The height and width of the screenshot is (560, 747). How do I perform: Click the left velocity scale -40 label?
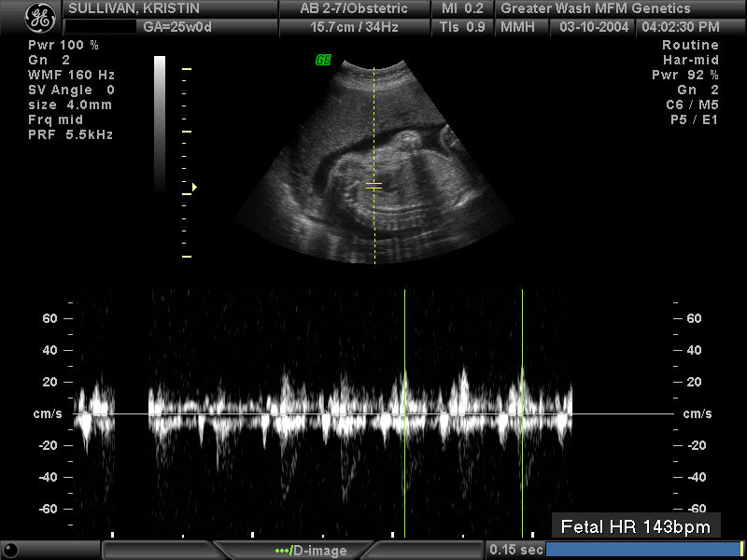pos(49,477)
